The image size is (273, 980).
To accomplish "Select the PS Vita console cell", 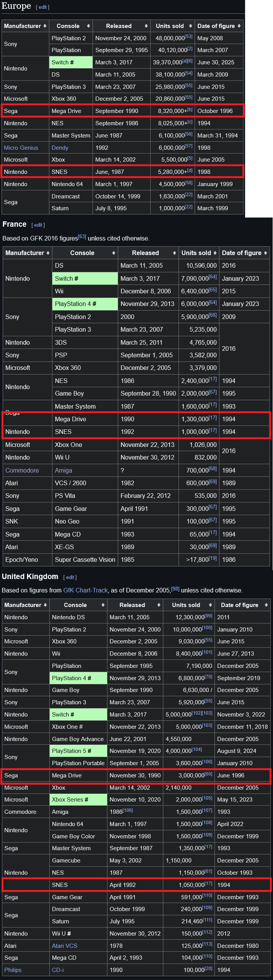I will pyautogui.click(x=85, y=496).
